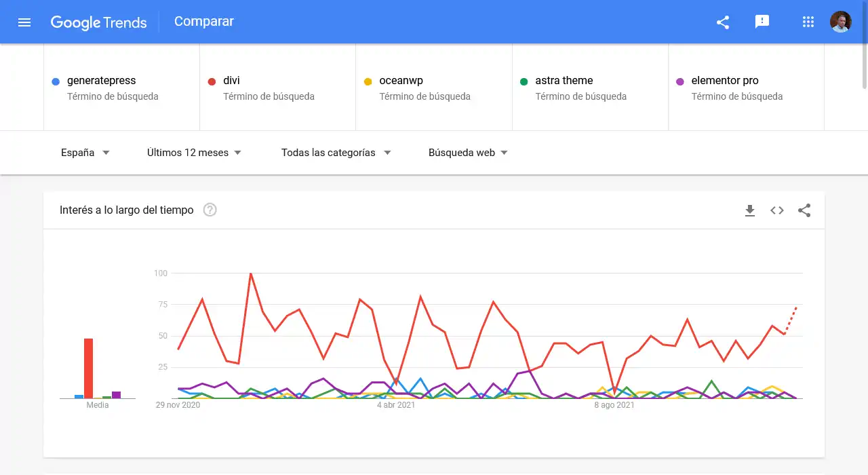Open the Últimos 12 meses time dropdown
The width and height of the screenshot is (868, 475).
(x=195, y=153)
